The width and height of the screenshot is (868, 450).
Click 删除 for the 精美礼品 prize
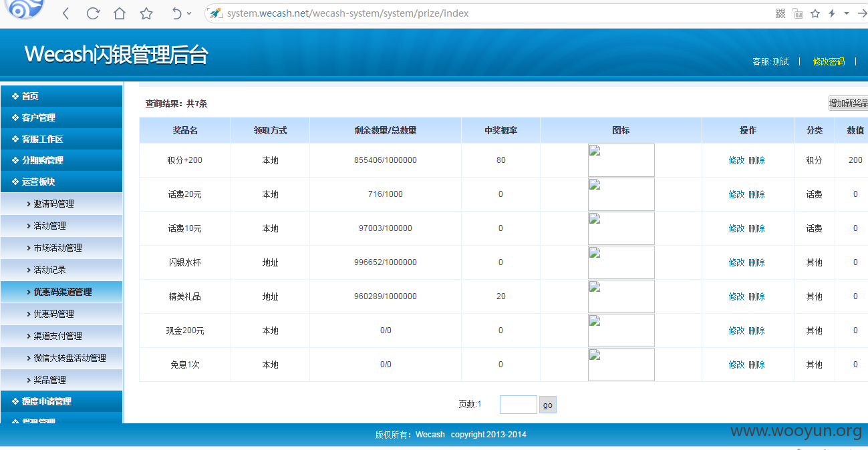[x=756, y=296]
